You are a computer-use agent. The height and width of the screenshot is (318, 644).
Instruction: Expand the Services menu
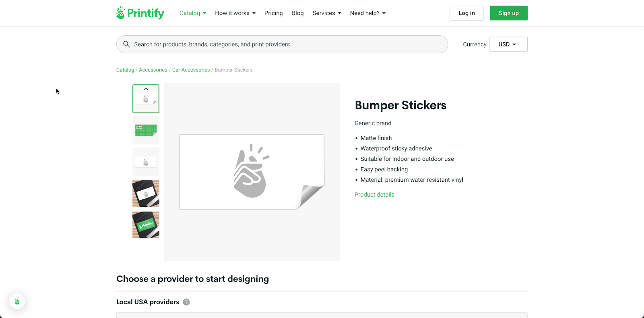coord(327,13)
